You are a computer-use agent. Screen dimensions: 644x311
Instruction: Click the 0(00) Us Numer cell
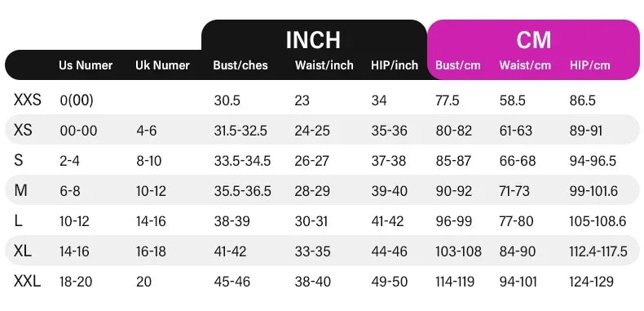click(77, 100)
